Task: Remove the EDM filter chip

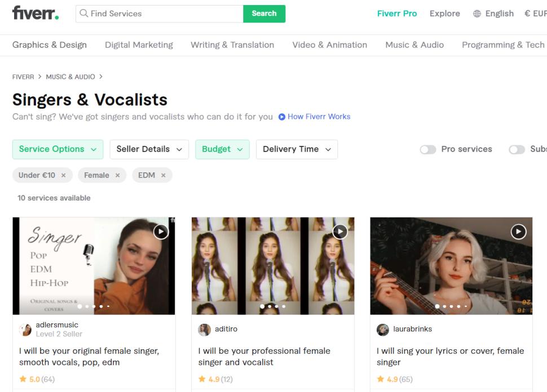Action: (x=163, y=176)
